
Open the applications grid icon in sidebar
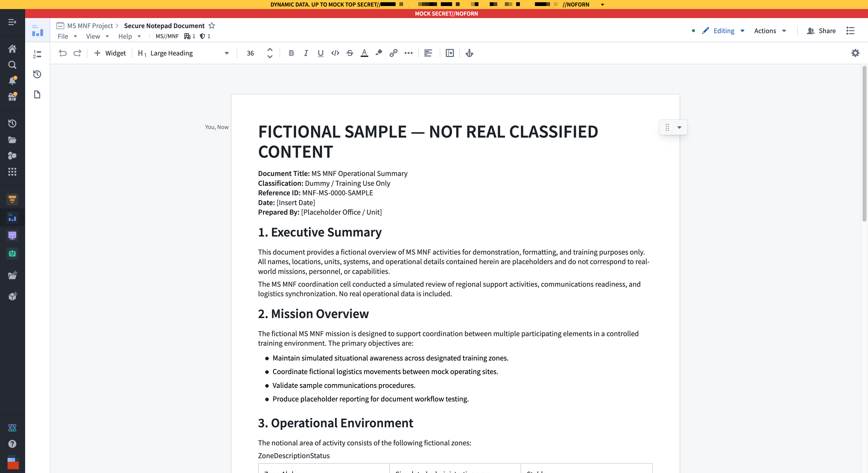coord(12,172)
